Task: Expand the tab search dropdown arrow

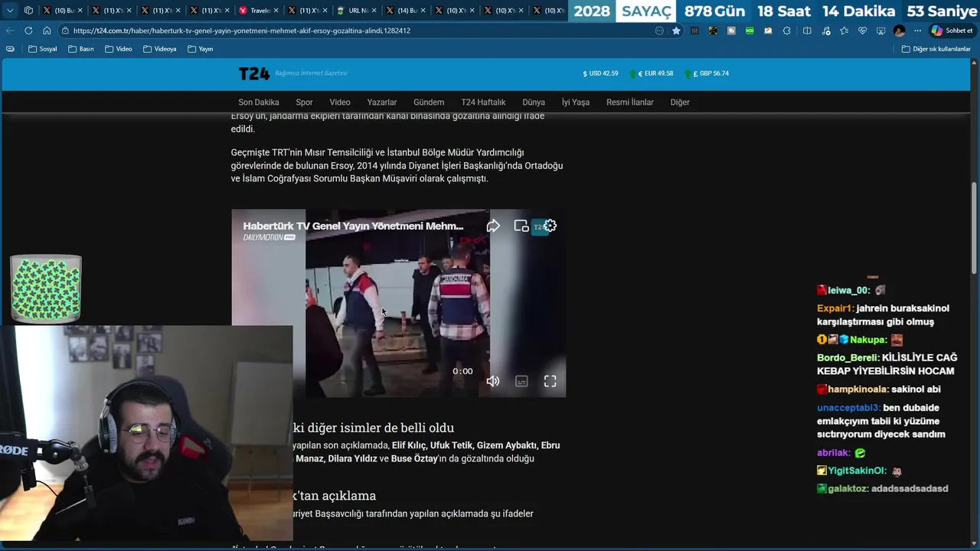Action: (x=10, y=11)
